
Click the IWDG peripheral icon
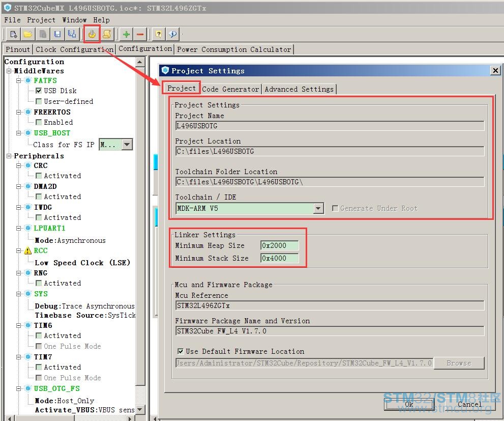click(28, 207)
